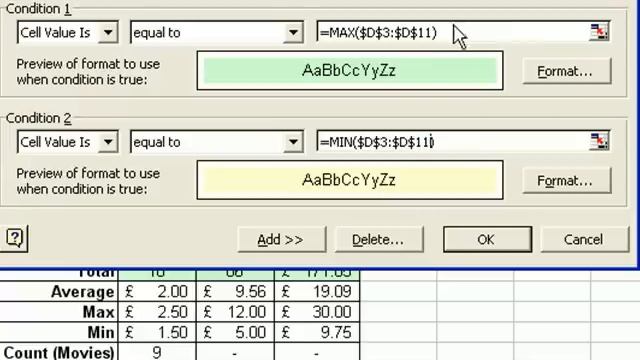Select the cell showing £ 19.09
This screenshot has height=360, width=640.
click(x=318, y=291)
